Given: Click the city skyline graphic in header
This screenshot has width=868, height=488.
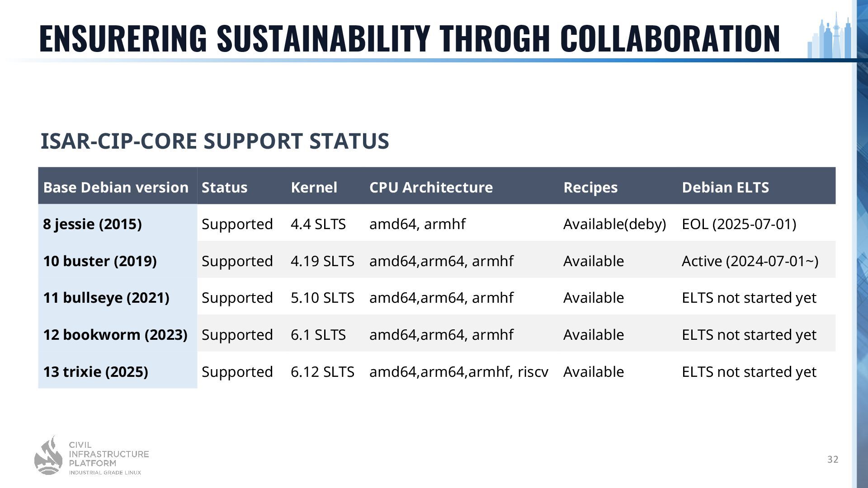Looking at the screenshot, I should [x=830, y=35].
